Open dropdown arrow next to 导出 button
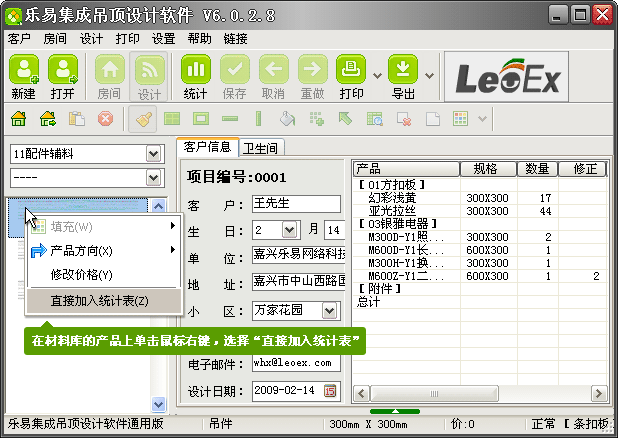Screen dimensions: 618x438 tap(429, 75)
